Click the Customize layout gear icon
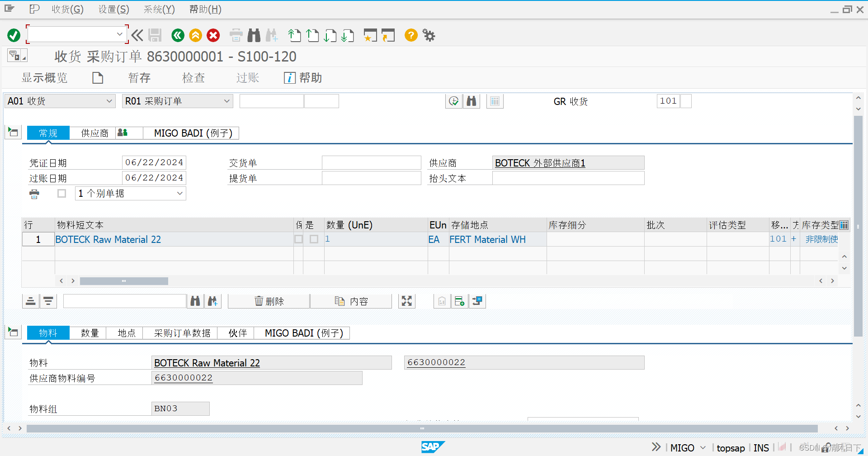This screenshot has height=456, width=868. tap(429, 35)
